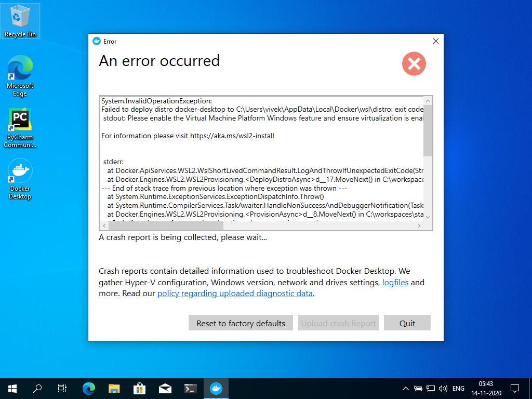Launch Edge from the taskbar
The image size is (532, 399).
coord(88,389)
